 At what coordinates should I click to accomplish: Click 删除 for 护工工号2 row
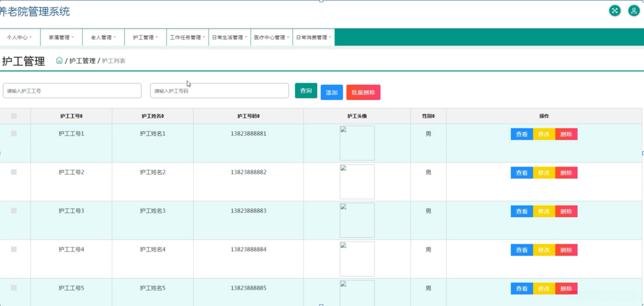[566, 173]
